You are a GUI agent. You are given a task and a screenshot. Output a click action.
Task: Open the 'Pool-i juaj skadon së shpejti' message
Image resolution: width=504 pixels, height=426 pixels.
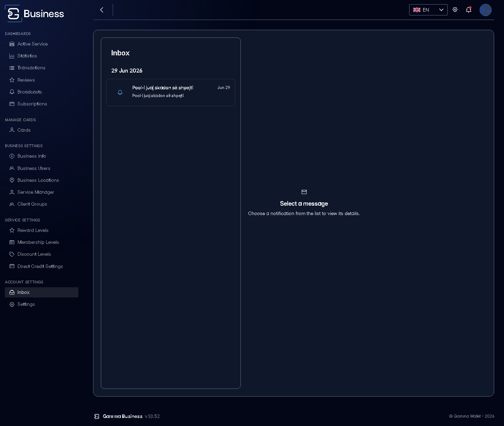tap(171, 92)
